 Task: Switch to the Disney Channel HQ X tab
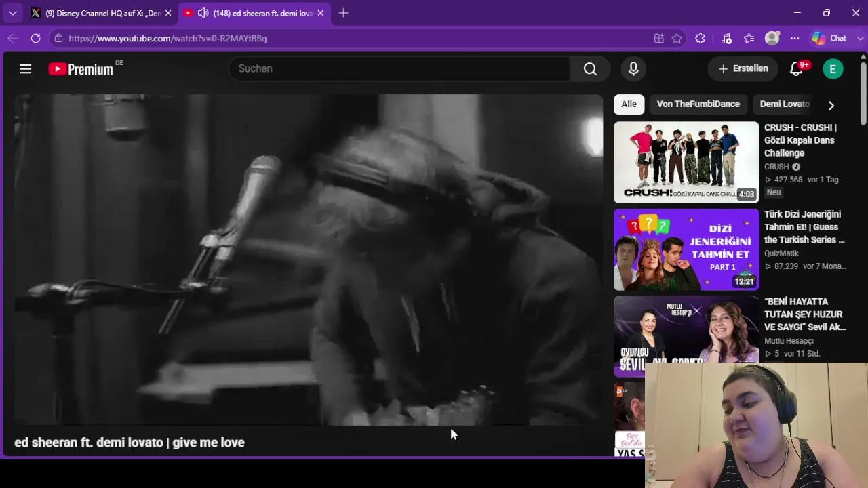pos(100,13)
